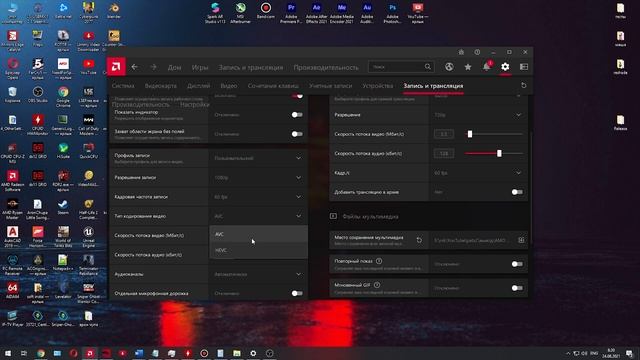
Task: Open OBS Studio desktop shortcut
Action: 38,95
